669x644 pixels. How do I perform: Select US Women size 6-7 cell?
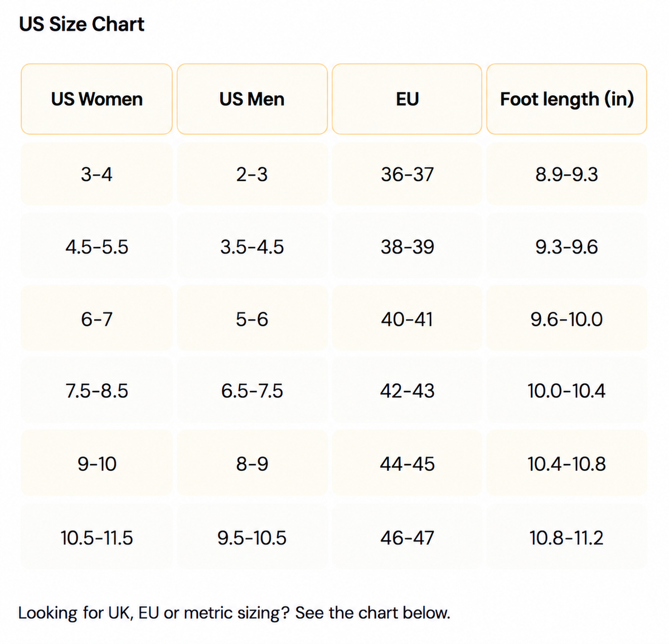[x=96, y=319]
